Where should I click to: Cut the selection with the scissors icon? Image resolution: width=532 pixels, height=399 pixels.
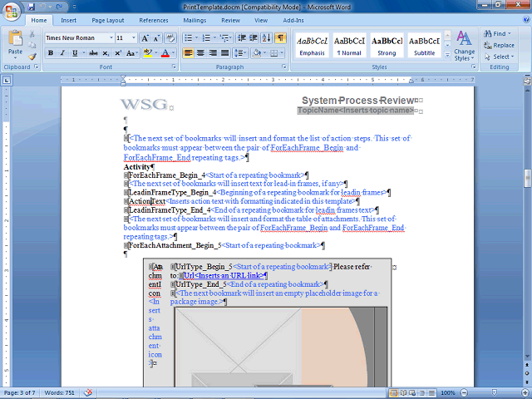click(x=32, y=34)
